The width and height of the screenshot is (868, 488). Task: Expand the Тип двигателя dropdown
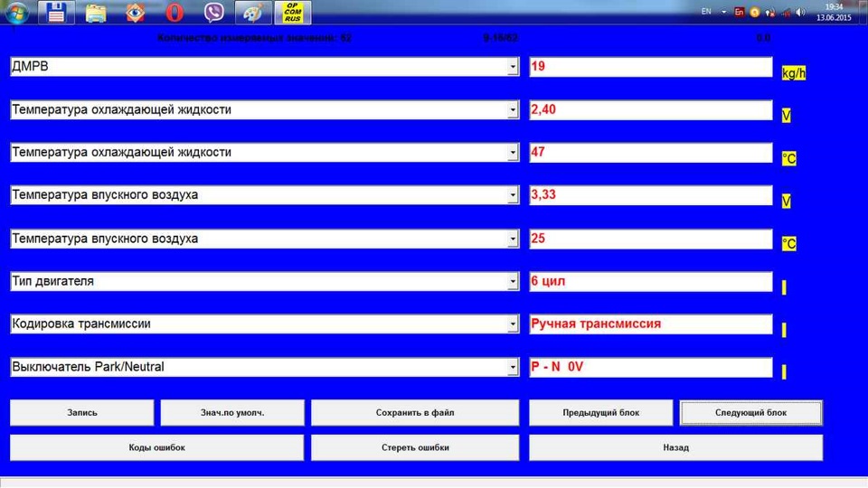(513, 281)
